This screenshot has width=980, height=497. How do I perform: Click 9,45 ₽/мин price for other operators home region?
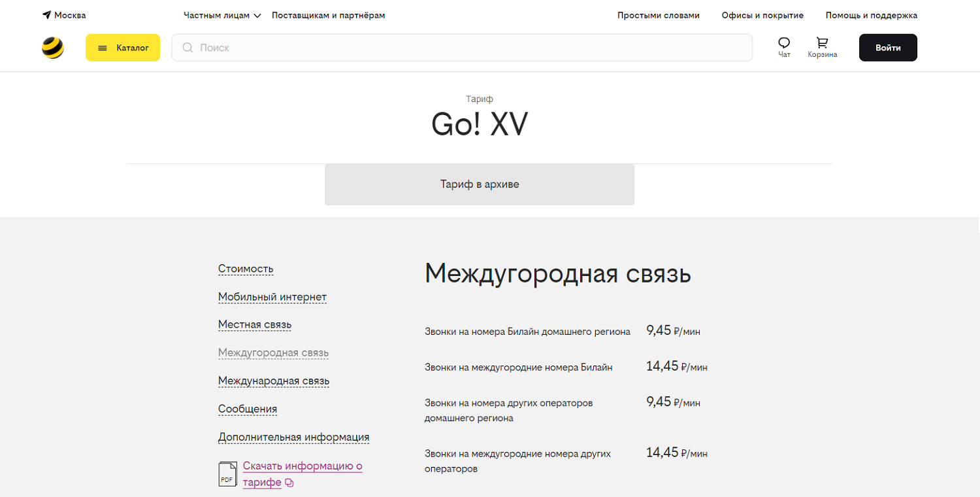(x=673, y=402)
